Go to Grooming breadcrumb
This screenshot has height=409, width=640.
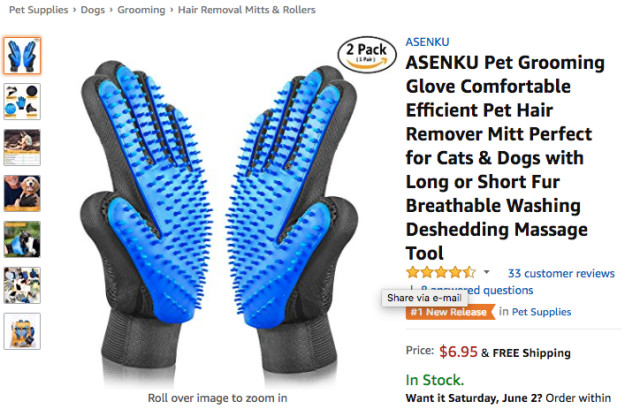(x=141, y=10)
